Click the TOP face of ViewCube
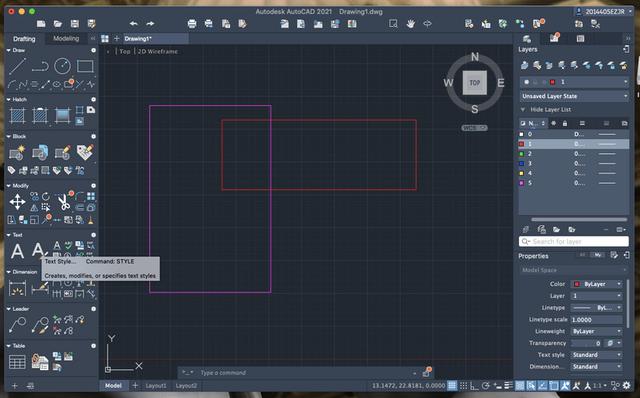Image resolution: width=640 pixels, height=398 pixels. click(x=474, y=82)
